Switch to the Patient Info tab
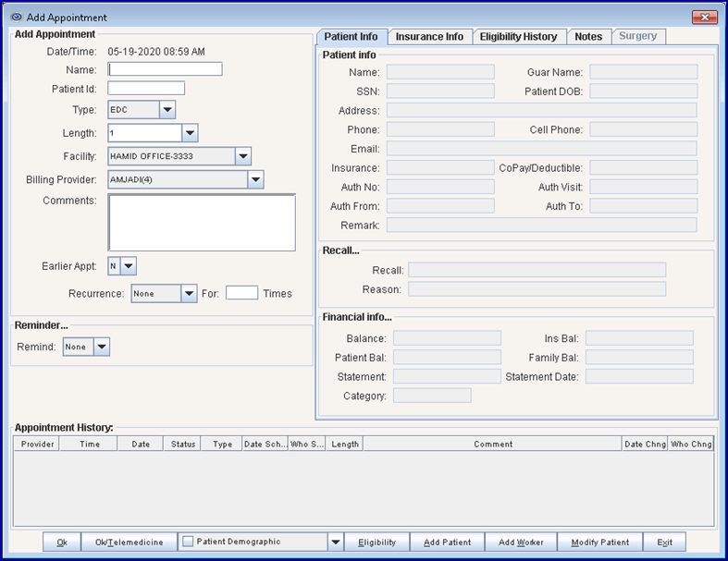This screenshot has width=728, height=561. pos(351,37)
